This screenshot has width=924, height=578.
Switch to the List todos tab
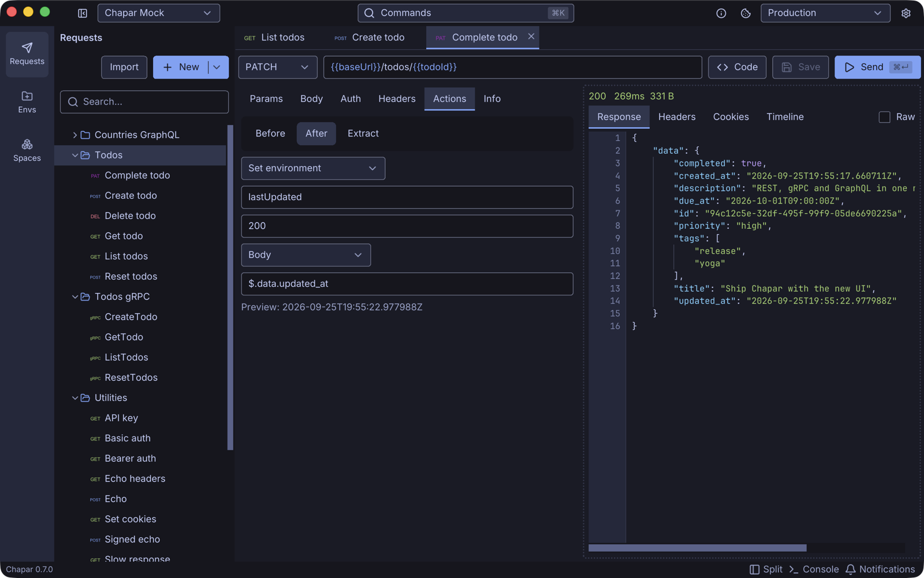274,37
